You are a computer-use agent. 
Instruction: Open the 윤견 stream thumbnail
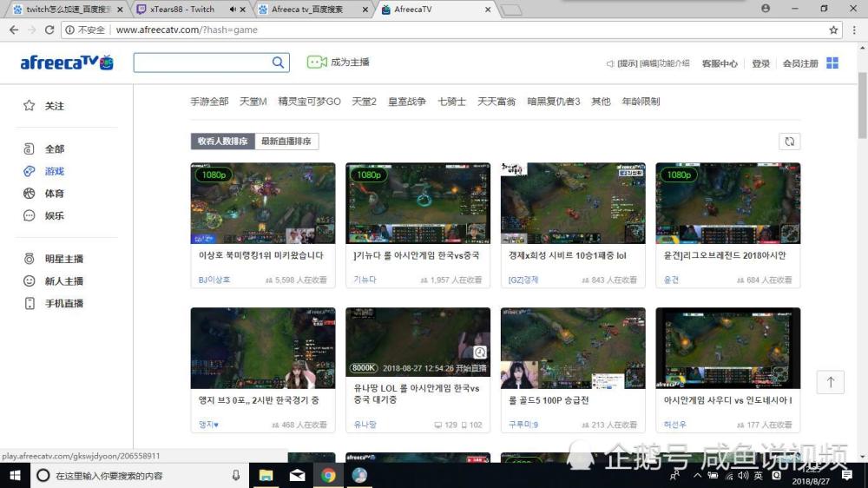728,203
